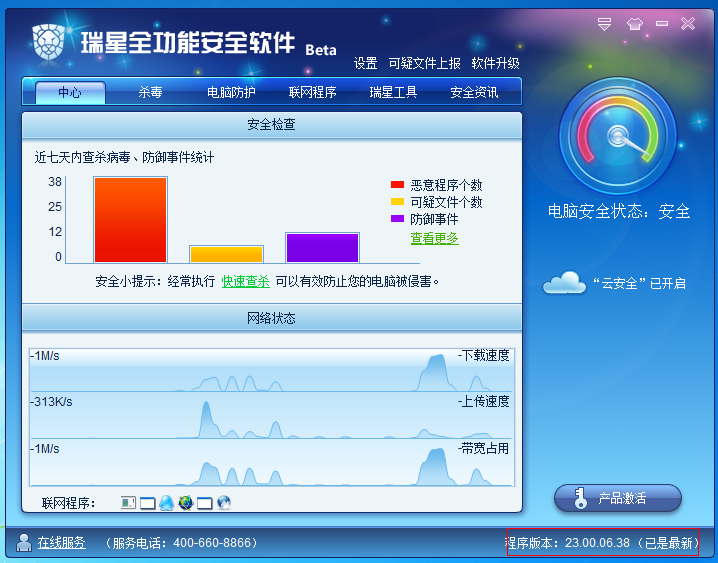
Task: Select the green globe network icon in 联网程序
Action: coord(185,503)
